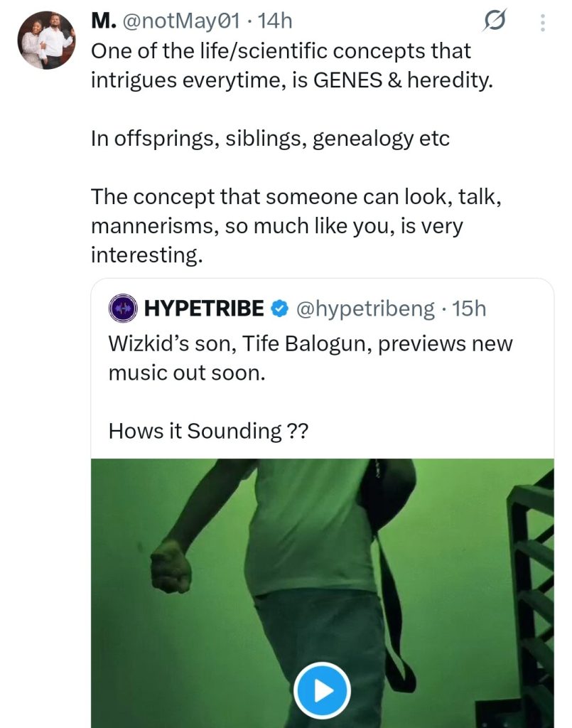The image size is (572, 728).
Task: Click the HYPETRIBE purple logo avatar
Action: tap(122, 308)
